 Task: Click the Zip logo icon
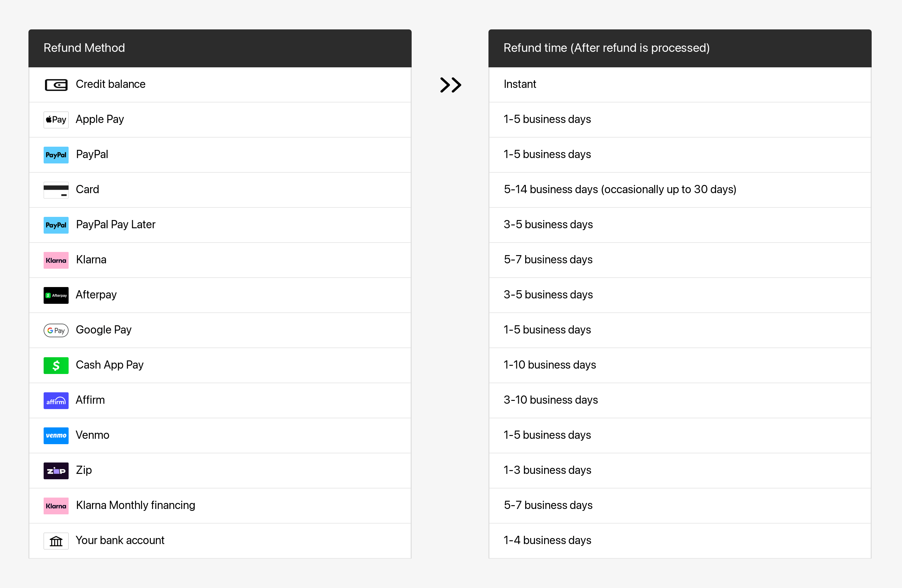click(56, 470)
